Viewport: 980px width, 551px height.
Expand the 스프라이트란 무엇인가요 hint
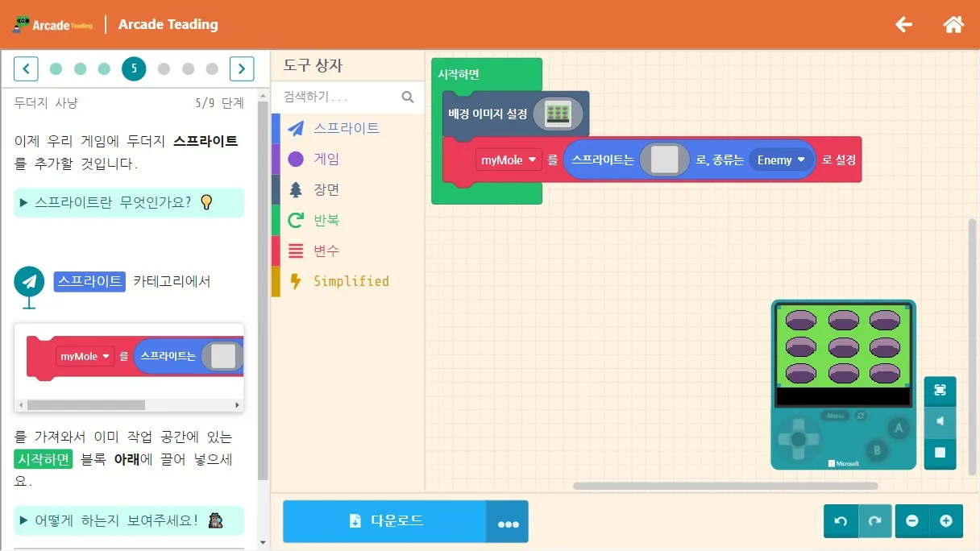[128, 202]
